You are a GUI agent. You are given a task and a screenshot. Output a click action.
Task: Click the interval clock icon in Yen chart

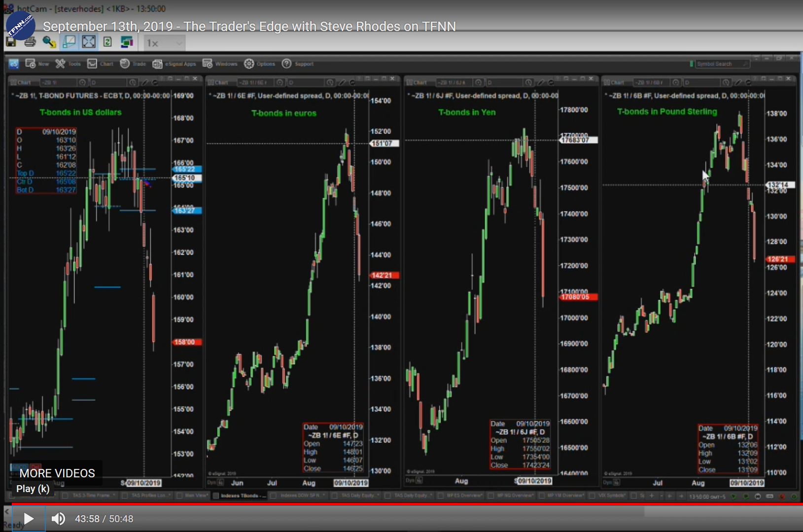[x=528, y=82]
